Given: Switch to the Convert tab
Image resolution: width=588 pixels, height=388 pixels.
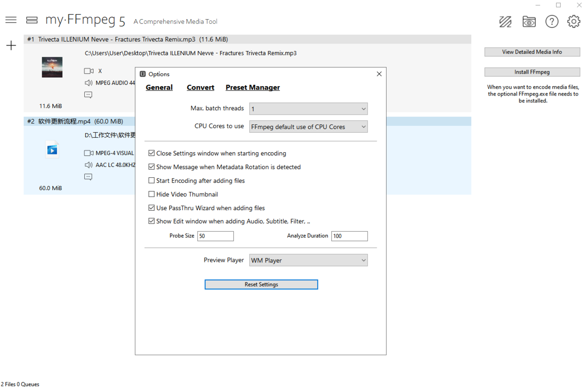Looking at the screenshot, I should tap(200, 88).
